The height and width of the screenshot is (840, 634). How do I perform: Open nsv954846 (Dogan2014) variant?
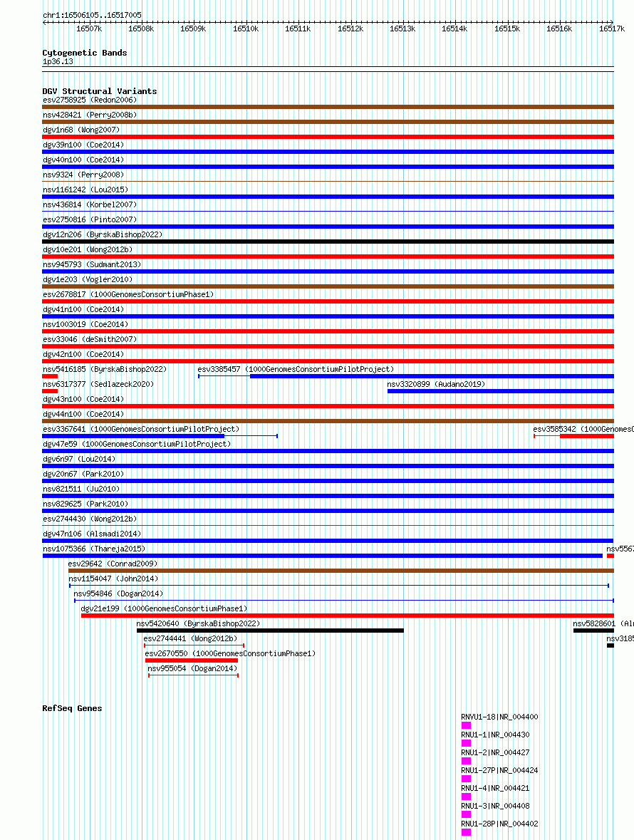coord(118,595)
